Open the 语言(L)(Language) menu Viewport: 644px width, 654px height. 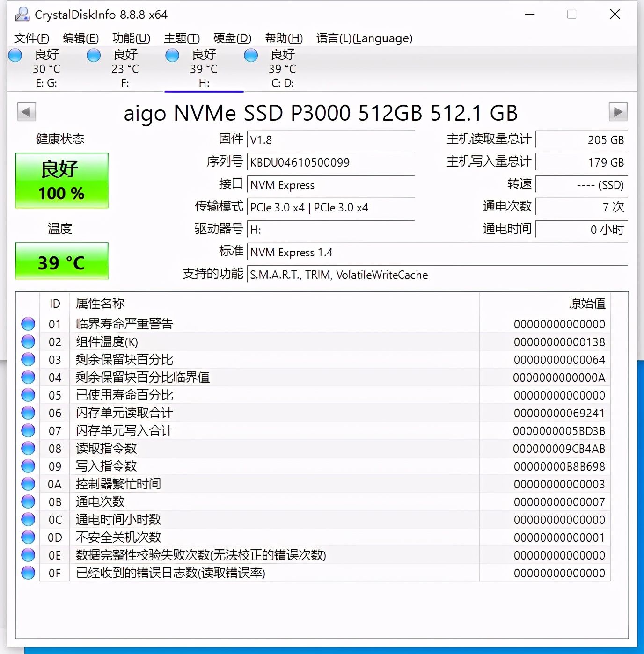[x=364, y=38]
